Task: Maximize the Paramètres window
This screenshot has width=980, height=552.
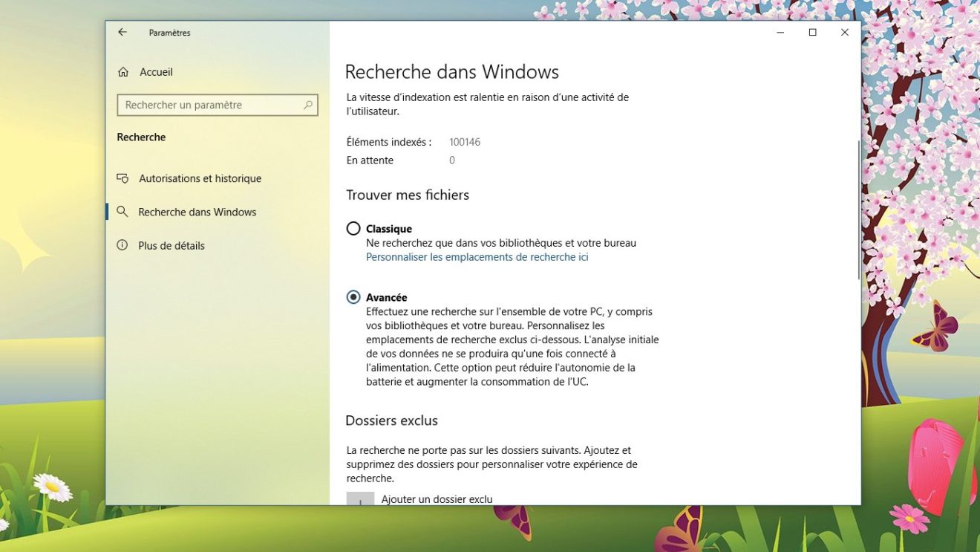Action: point(812,32)
